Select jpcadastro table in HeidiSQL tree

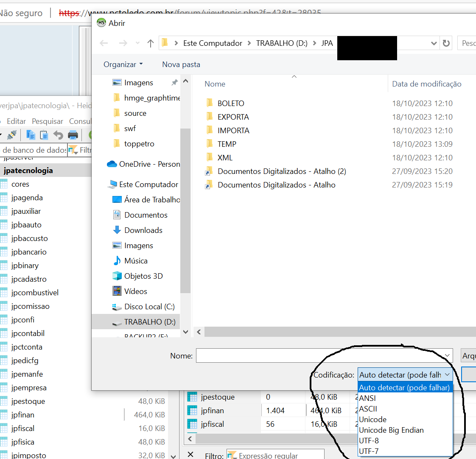pos(29,279)
